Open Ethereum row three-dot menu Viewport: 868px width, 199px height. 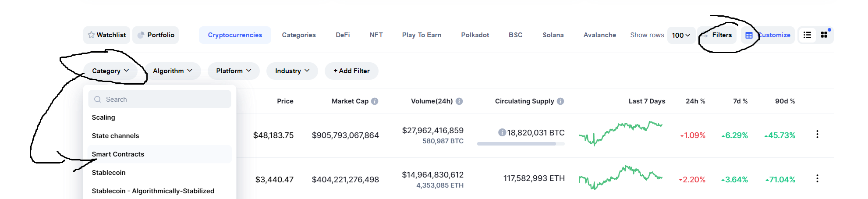click(817, 178)
